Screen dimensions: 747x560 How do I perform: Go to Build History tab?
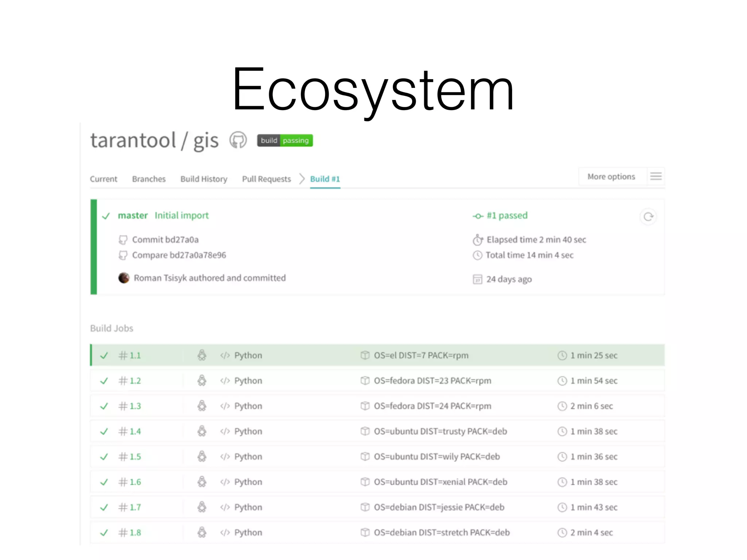pyautogui.click(x=204, y=179)
